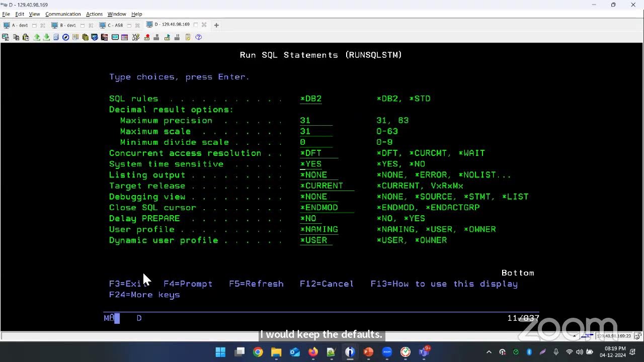
Task: Click the User profile *NAMING field
Action: [x=319, y=229]
